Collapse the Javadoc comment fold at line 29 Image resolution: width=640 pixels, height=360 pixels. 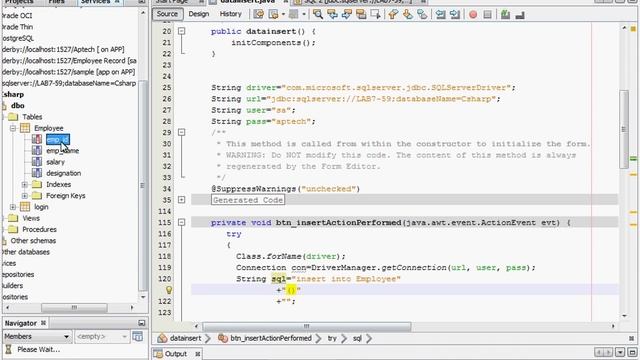(182, 132)
